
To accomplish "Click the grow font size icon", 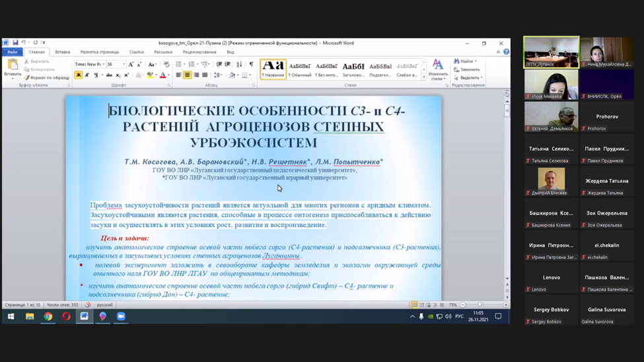I will click(x=131, y=65).
